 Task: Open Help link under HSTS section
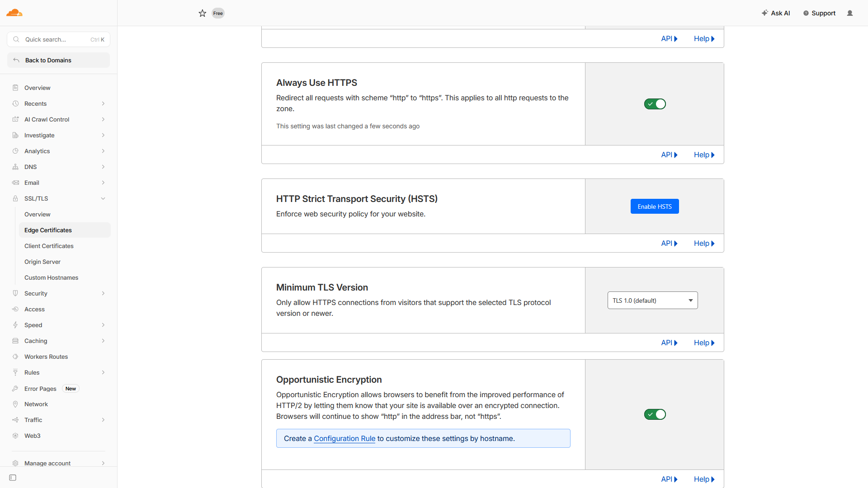(x=704, y=243)
